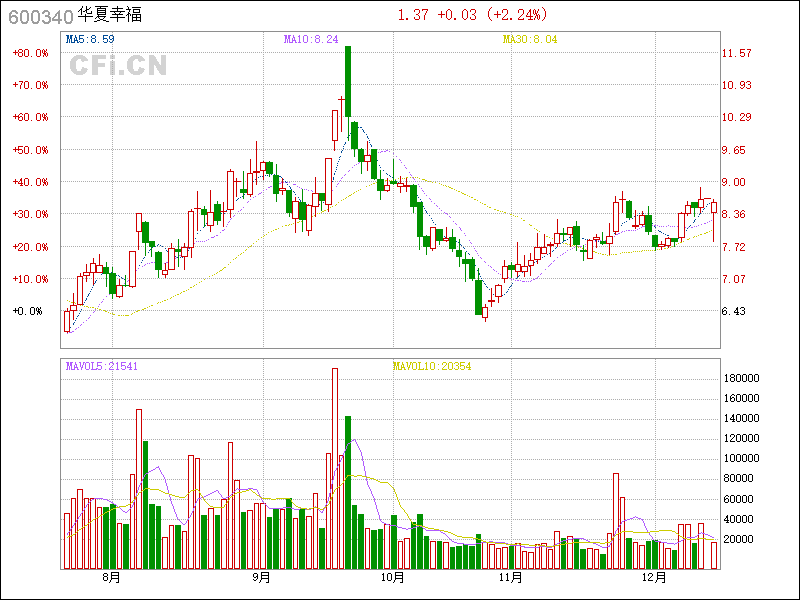Click the stock name 华夏幸福

pos(111,16)
